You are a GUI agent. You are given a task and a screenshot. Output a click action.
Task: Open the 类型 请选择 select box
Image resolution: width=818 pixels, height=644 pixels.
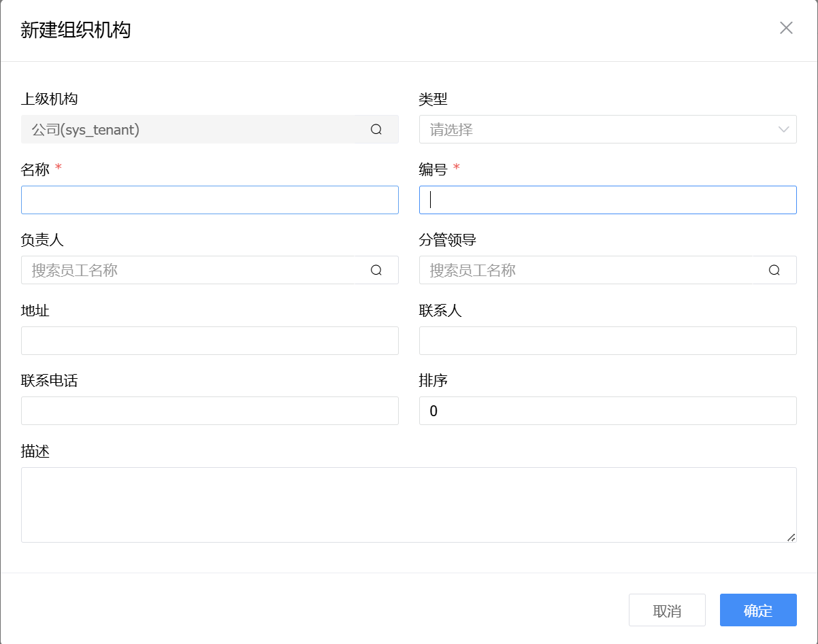coord(599,129)
